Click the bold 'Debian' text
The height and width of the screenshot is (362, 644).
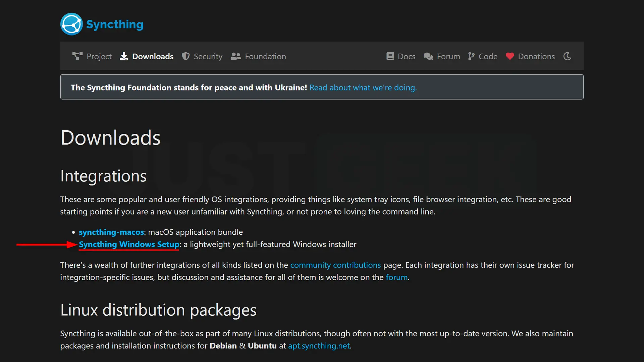tap(223, 346)
